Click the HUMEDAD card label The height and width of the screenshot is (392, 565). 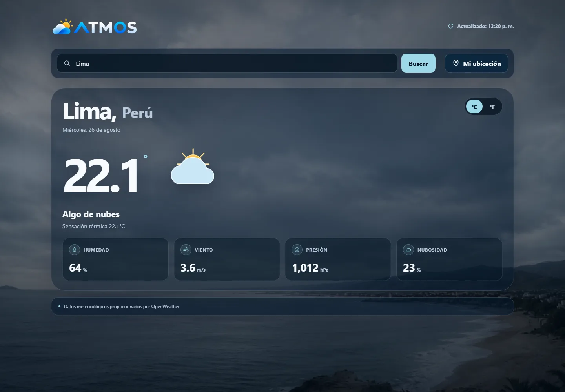click(x=96, y=250)
